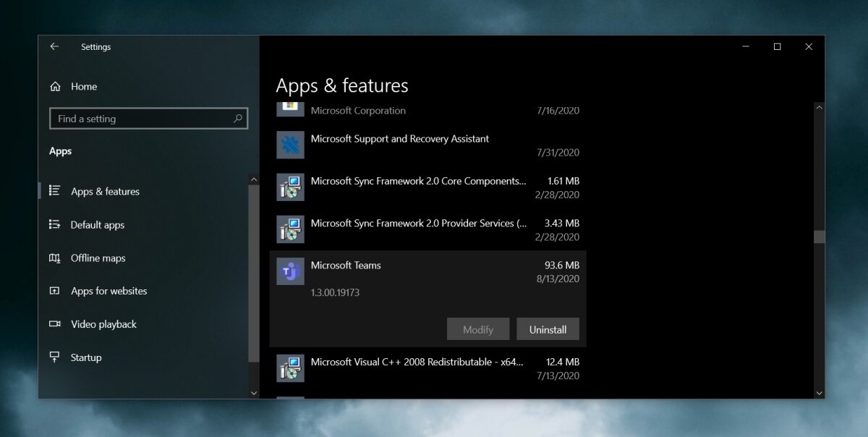Click the Microsoft Teams app icon

[x=289, y=271]
